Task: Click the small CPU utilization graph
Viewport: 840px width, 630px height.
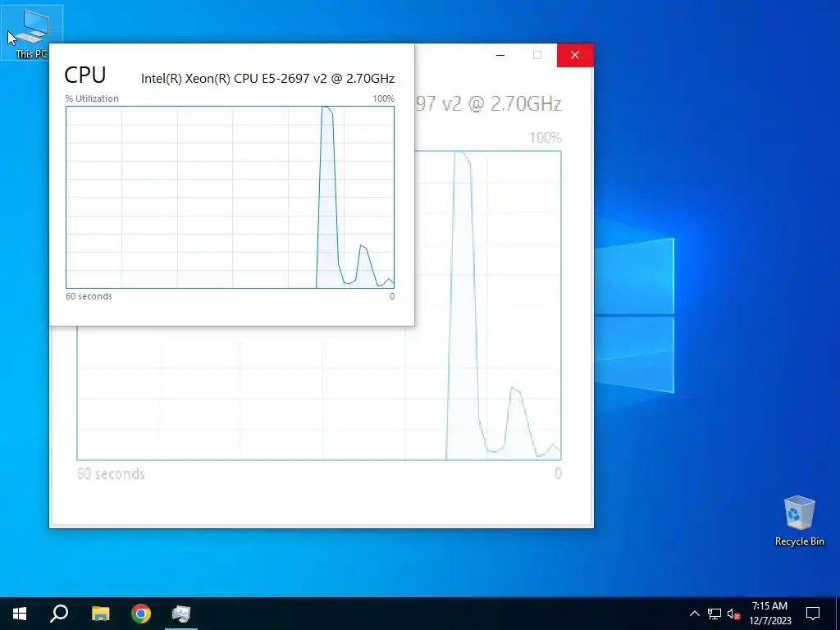Action: (230, 197)
